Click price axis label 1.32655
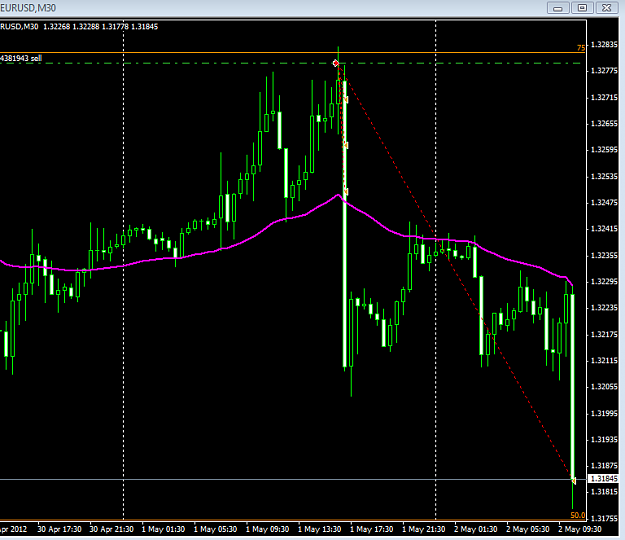This screenshot has height=540, width=625. [604, 124]
